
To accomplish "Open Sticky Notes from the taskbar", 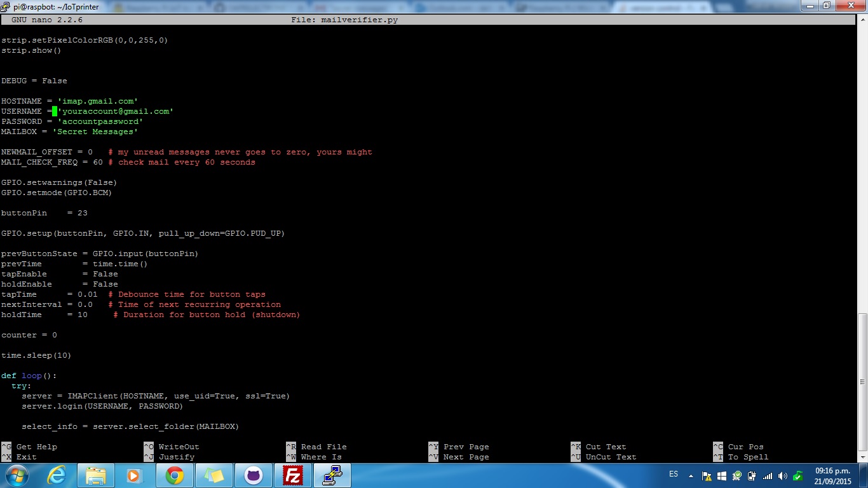I will tap(214, 475).
